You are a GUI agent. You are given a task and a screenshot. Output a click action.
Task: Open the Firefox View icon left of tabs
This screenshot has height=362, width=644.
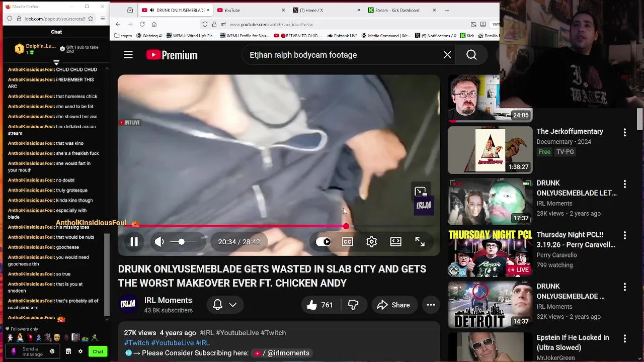pyautogui.click(x=130, y=10)
